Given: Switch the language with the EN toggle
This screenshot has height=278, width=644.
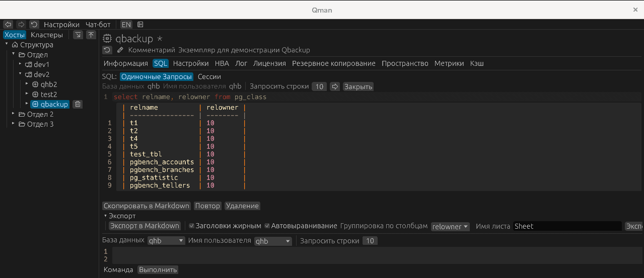Looking at the screenshot, I should [x=126, y=24].
